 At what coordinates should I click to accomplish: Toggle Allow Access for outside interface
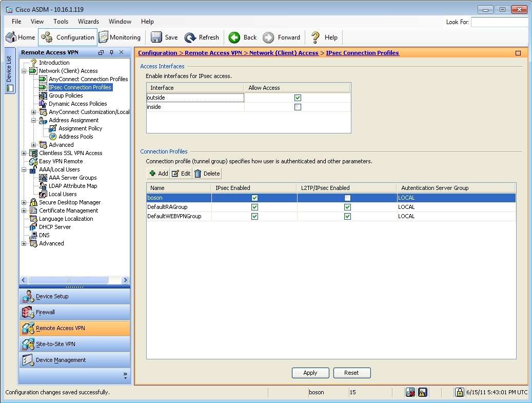(x=298, y=98)
